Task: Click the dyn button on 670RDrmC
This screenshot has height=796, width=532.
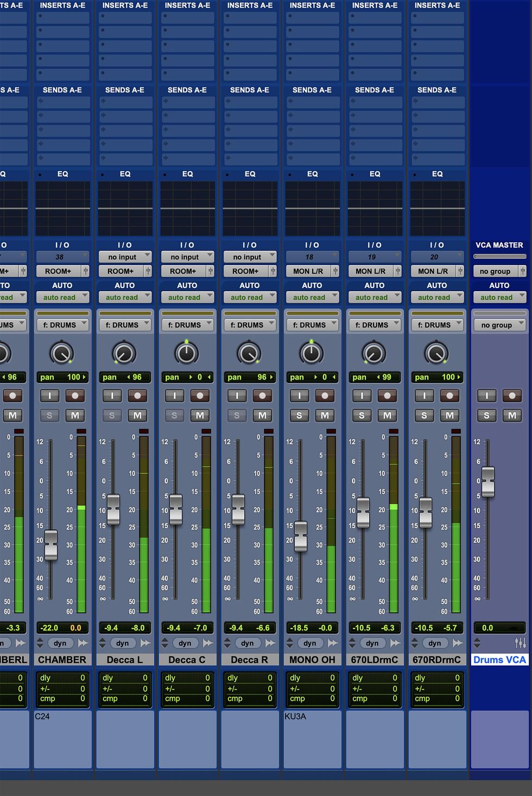Action: pyautogui.click(x=435, y=643)
